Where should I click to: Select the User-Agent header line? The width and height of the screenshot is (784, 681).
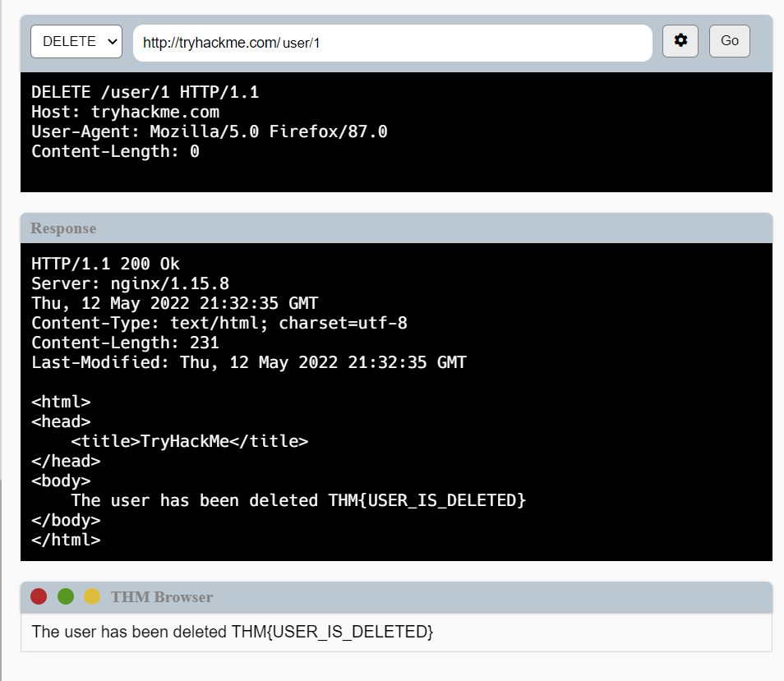click(210, 131)
